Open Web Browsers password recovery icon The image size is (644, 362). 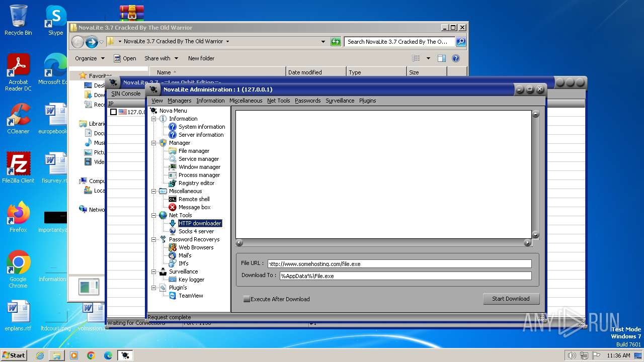click(x=173, y=247)
